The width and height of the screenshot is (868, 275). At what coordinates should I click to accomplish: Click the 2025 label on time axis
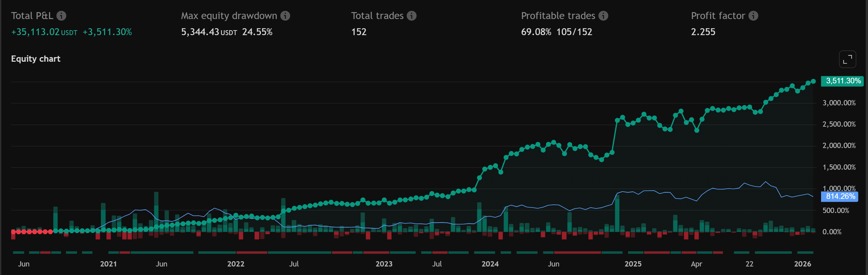pos(633,264)
